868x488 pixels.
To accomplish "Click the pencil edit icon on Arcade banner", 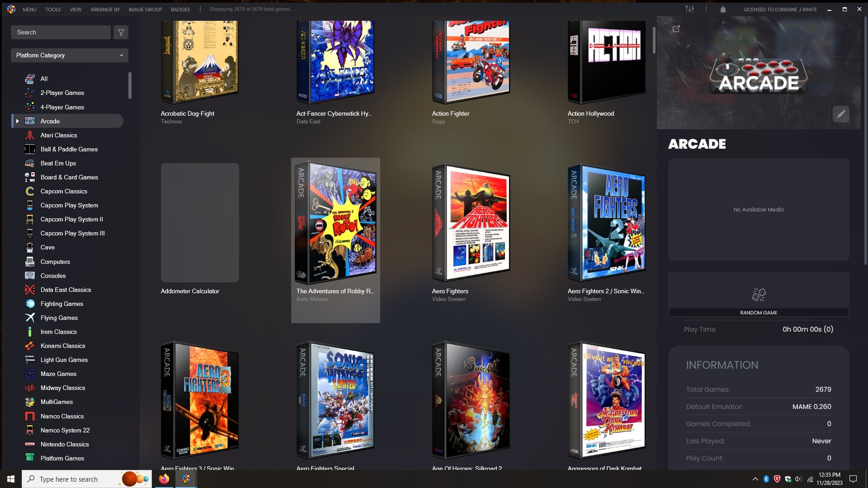I will click(841, 114).
